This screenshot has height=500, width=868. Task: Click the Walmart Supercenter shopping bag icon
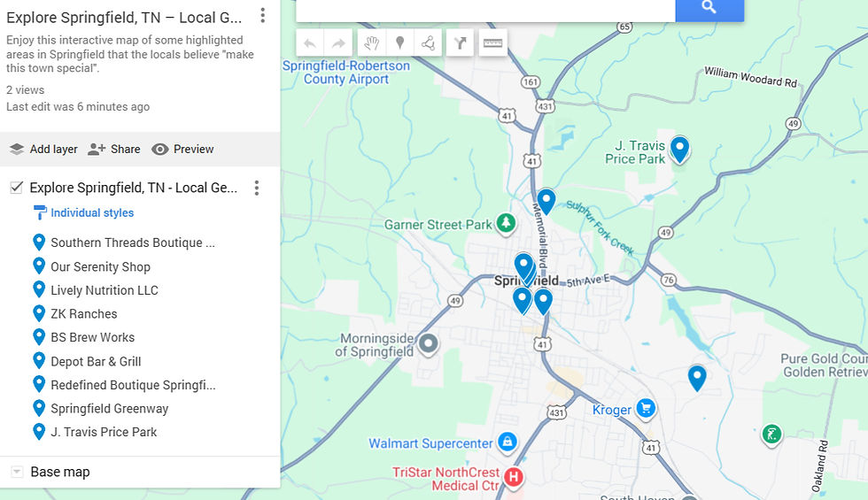[507, 442]
